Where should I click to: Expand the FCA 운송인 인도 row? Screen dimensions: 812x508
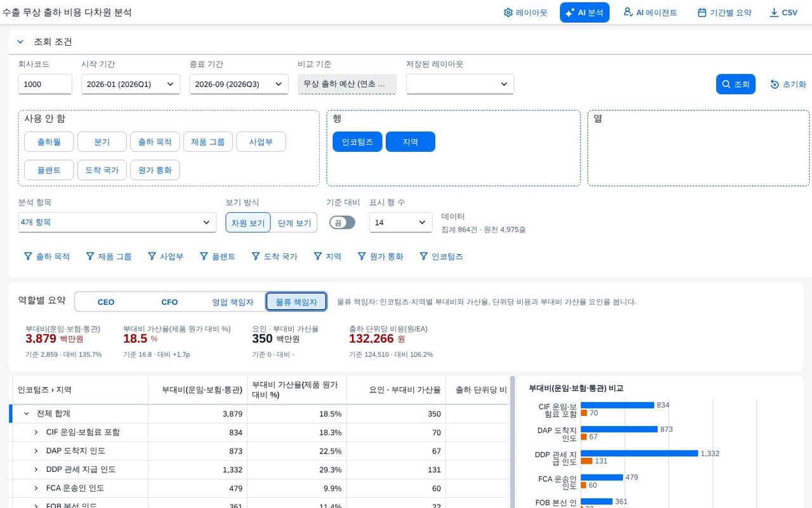(36, 488)
